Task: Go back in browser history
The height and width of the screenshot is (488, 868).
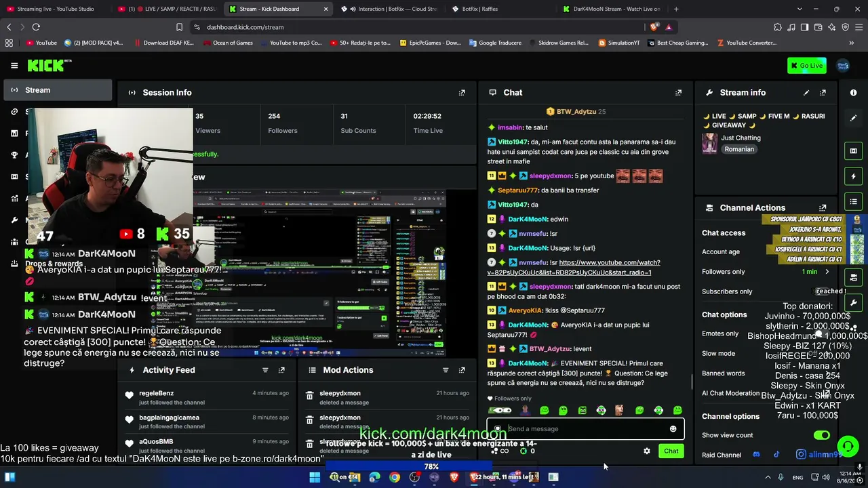Action: [x=9, y=27]
